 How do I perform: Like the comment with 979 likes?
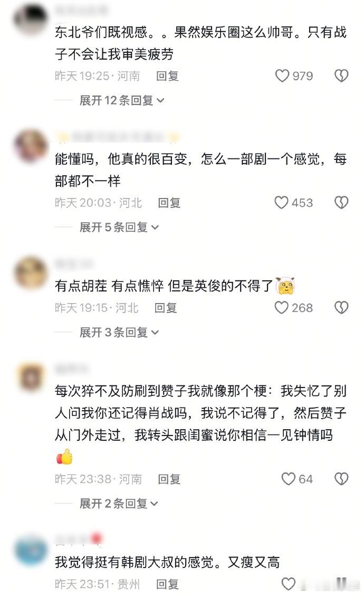282,76
